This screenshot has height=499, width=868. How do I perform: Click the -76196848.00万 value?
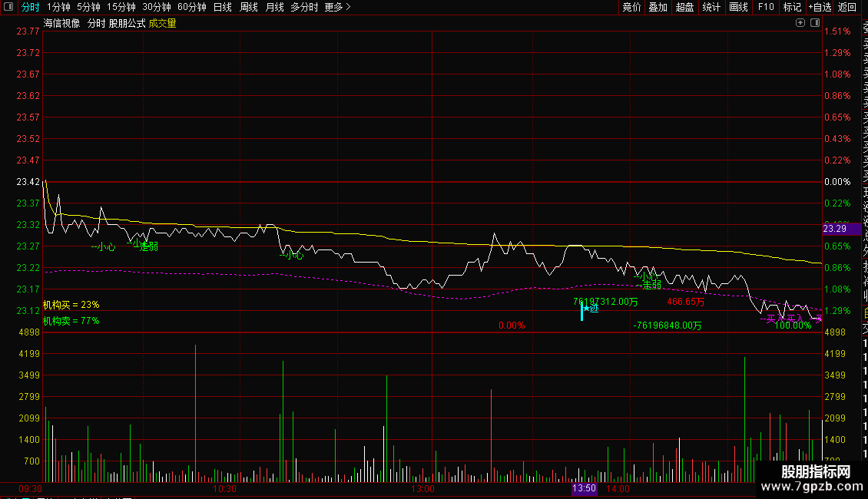(667, 326)
